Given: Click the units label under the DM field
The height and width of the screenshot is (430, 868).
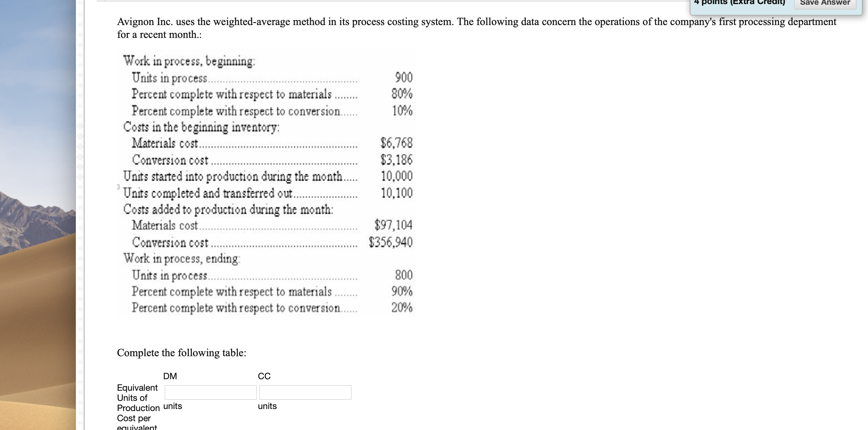Looking at the screenshot, I should [172, 406].
